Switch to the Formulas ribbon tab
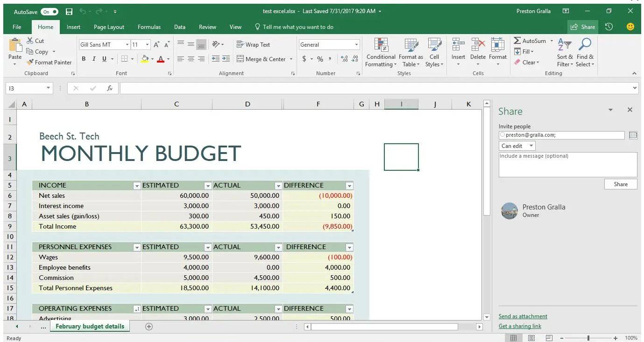 click(x=149, y=27)
